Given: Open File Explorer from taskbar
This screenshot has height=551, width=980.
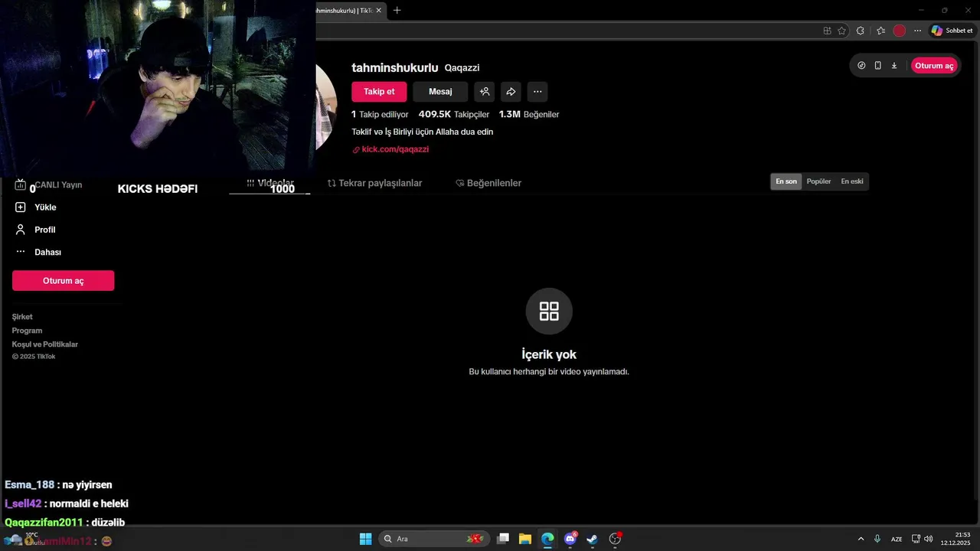Looking at the screenshot, I should click(x=525, y=539).
